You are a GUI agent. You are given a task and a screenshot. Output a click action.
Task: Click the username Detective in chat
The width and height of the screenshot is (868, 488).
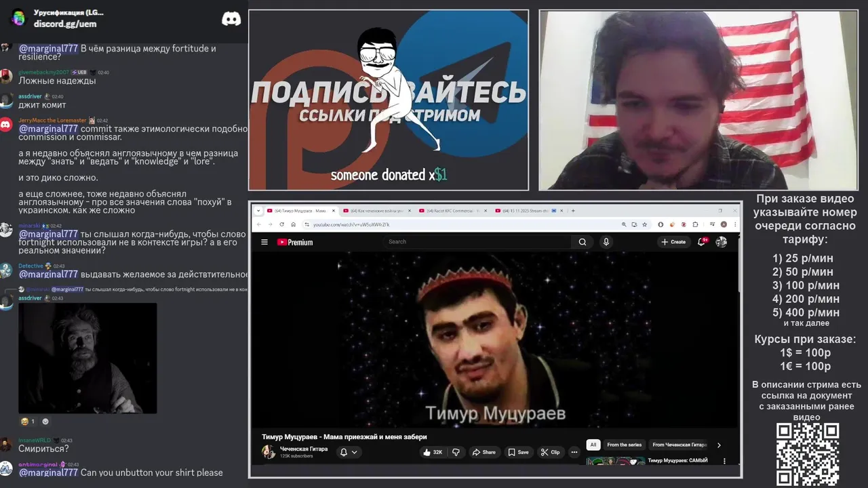(x=31, y=266)
